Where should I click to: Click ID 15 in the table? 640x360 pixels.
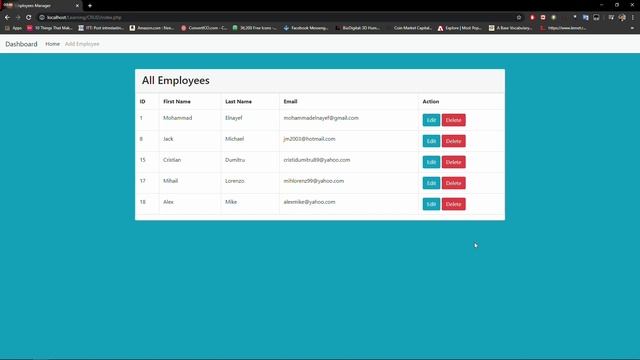142,160
